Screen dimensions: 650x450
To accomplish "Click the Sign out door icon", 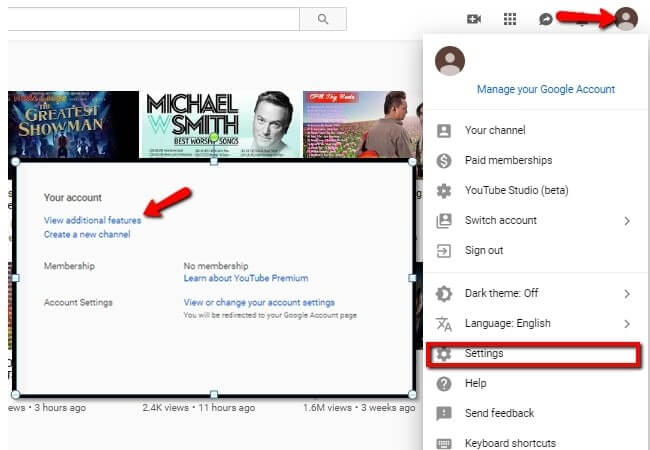I will pos(444,251).
